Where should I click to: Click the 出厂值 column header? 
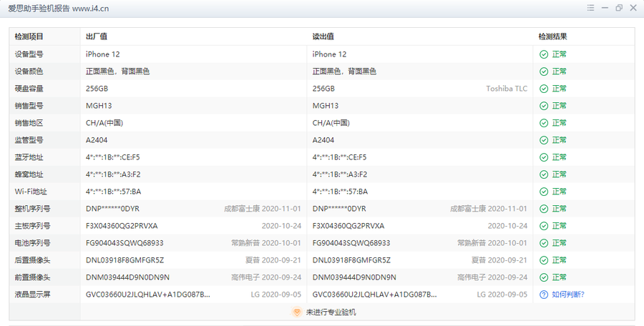coord(97,36)
